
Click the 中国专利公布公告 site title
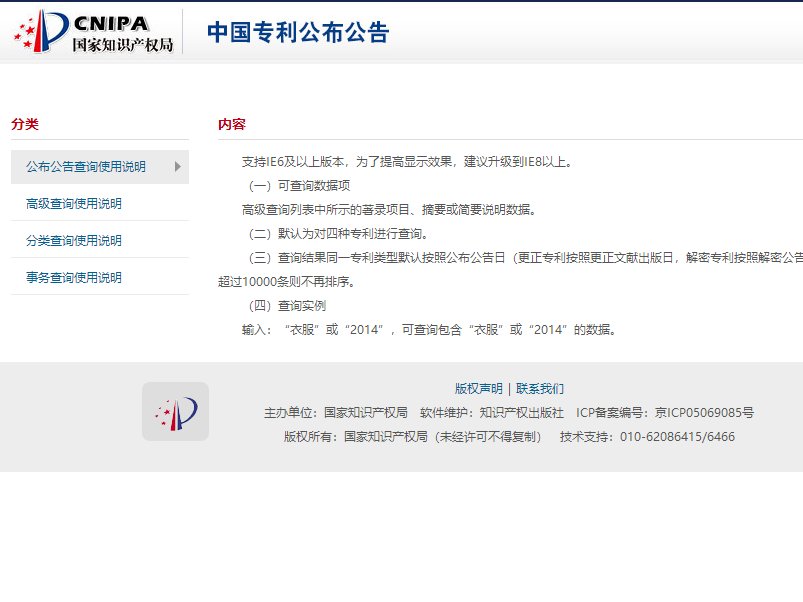coord(297,32)
